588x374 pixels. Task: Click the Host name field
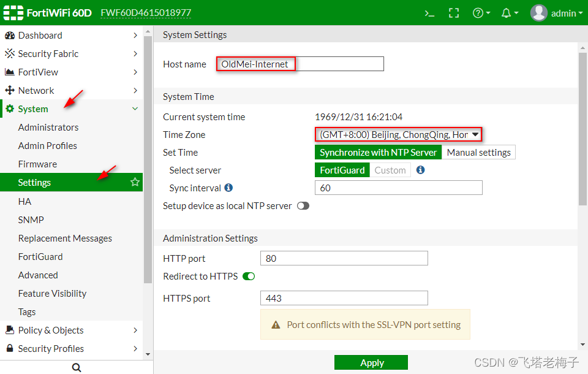point(300,64)
